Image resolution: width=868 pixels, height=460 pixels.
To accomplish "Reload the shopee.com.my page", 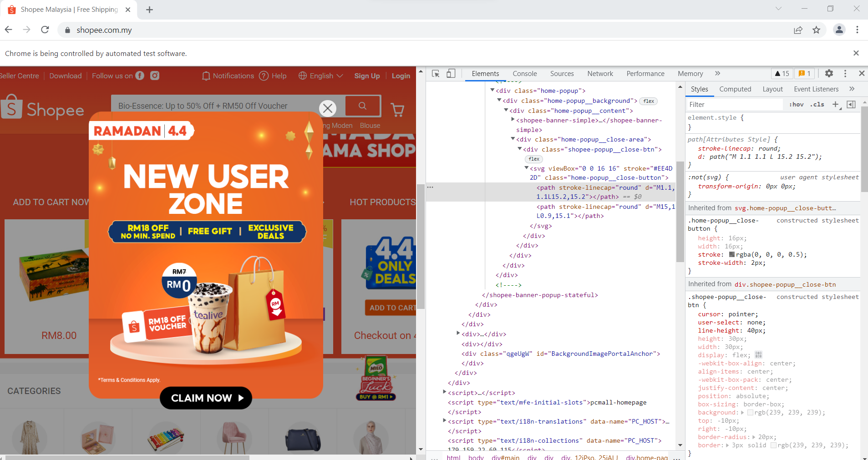I will point(45,30).
